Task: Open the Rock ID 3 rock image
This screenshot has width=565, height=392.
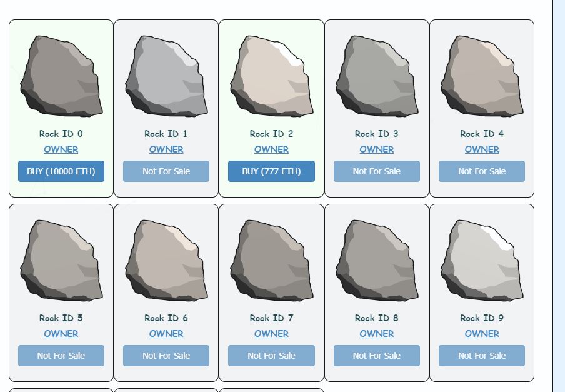Action: click(377, 76)
